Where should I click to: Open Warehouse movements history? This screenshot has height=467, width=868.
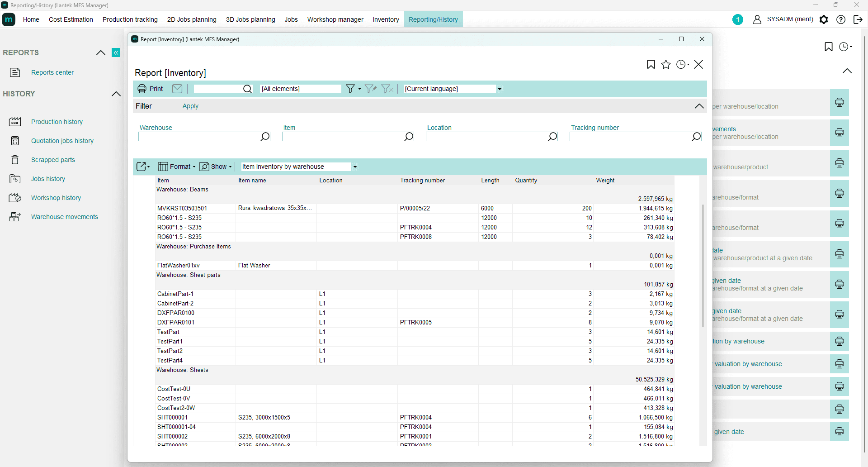coord(64,217)
